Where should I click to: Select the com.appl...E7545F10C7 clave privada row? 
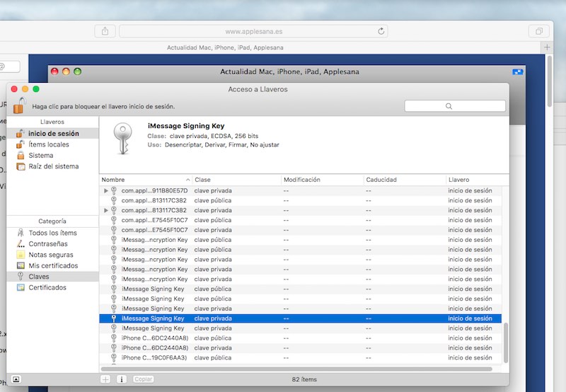[x=300, y=230]
